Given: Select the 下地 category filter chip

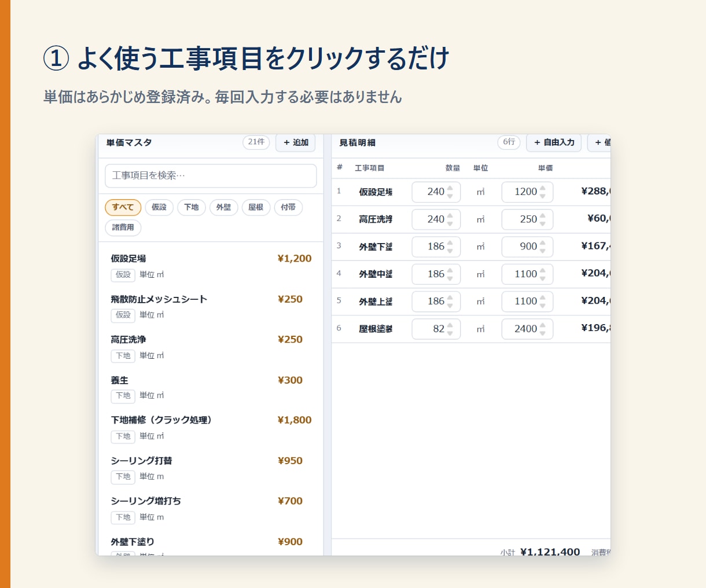Looking at the screenshot, I should pos(192,207).
